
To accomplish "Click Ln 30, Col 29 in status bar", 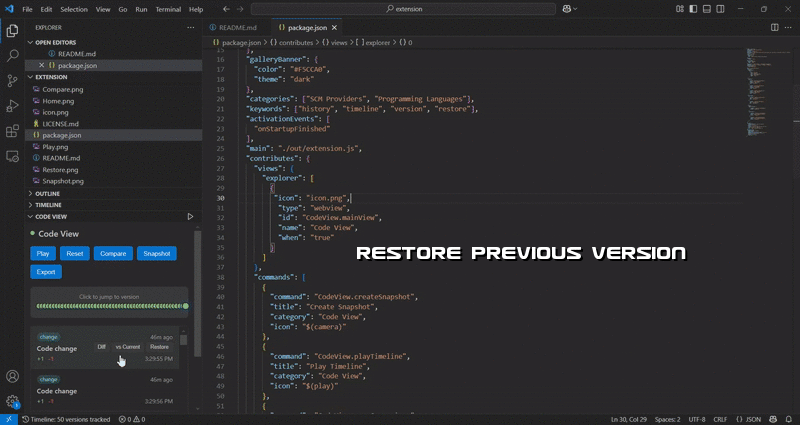I will (x=630, y=419).
